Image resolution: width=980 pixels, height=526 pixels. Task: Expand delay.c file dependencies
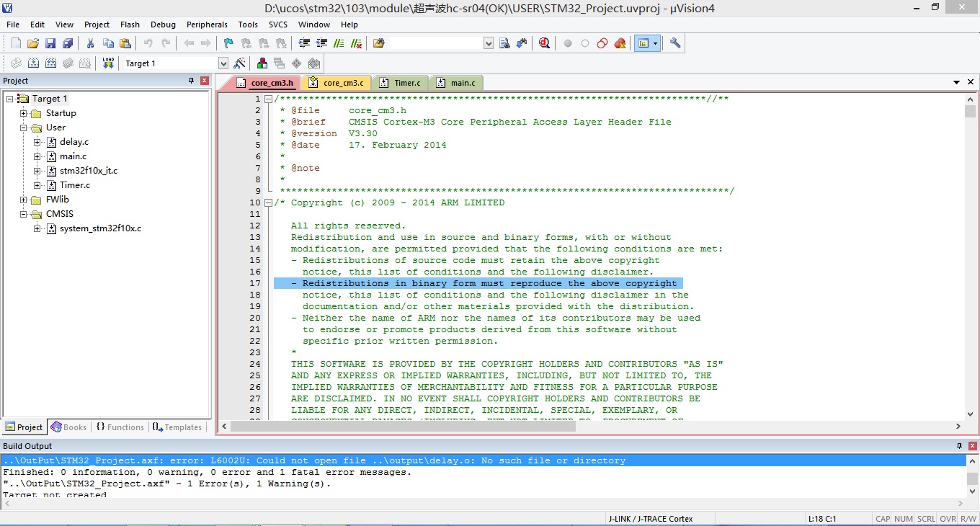pos(37,142)
